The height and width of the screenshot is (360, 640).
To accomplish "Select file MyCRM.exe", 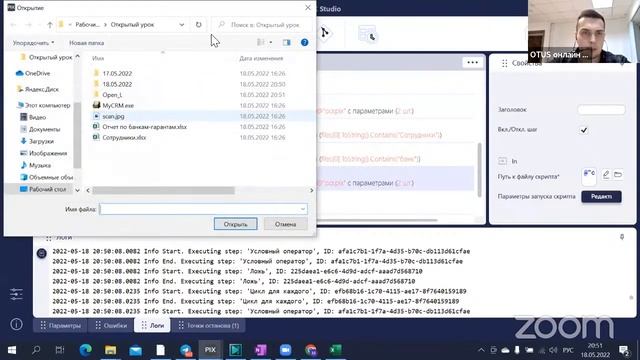I will click(x=118, y=105).
